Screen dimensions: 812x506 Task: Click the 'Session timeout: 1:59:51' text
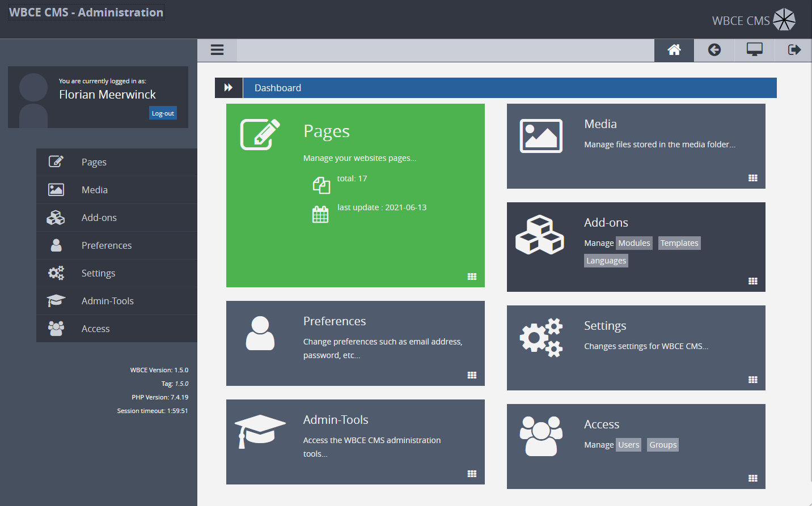153,411
